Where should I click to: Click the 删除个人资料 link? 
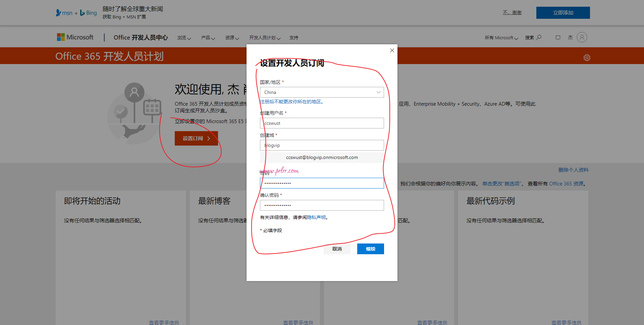coord(574,170)
